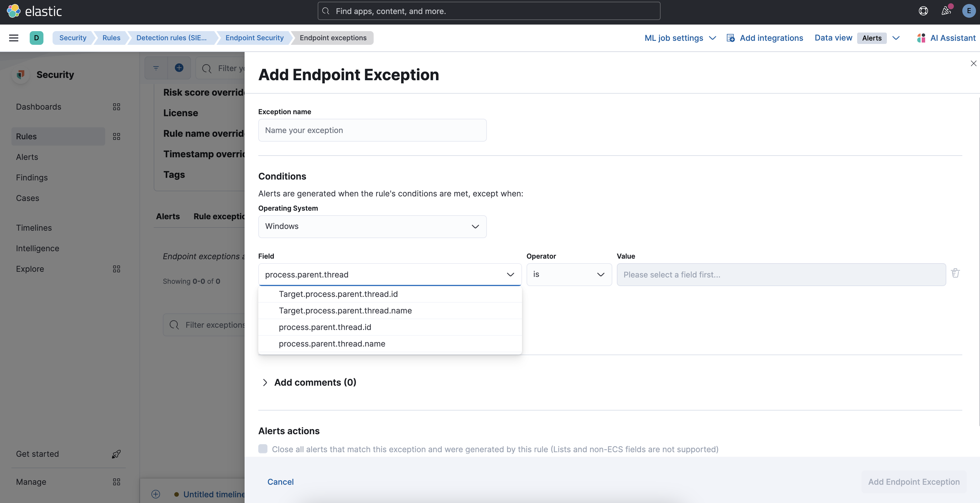Viewport: 980px width, 503px height.
Task: Open the Operating System dropdown showing Windows
Action: (x=372, y=226)
